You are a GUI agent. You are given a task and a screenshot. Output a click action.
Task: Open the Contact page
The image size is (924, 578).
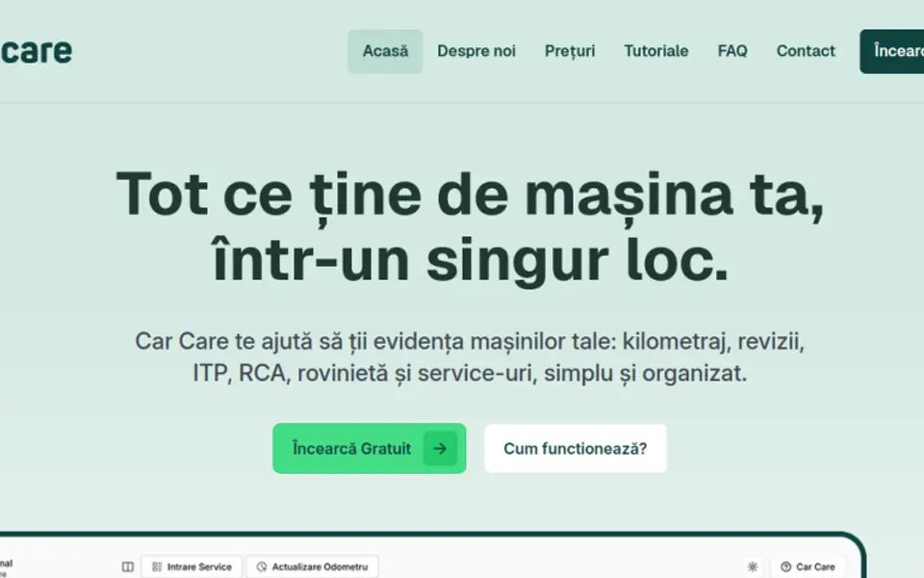point(806,51)
